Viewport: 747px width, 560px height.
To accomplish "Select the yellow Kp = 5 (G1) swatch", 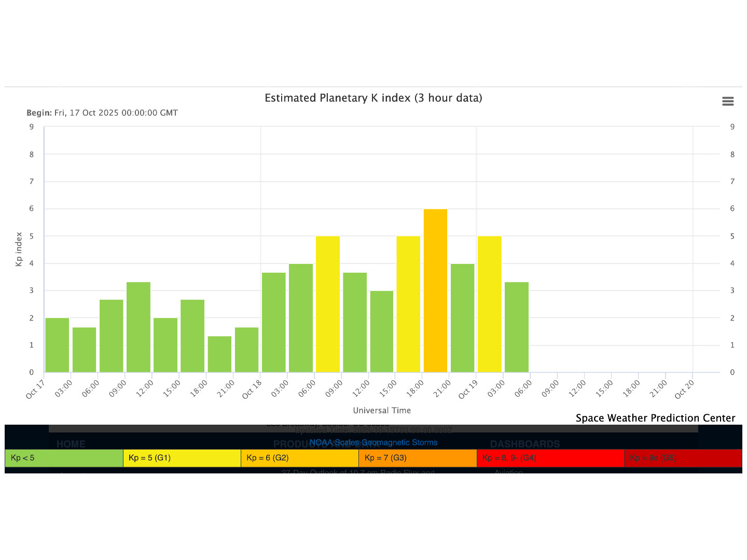I will [x=182, y=458].
